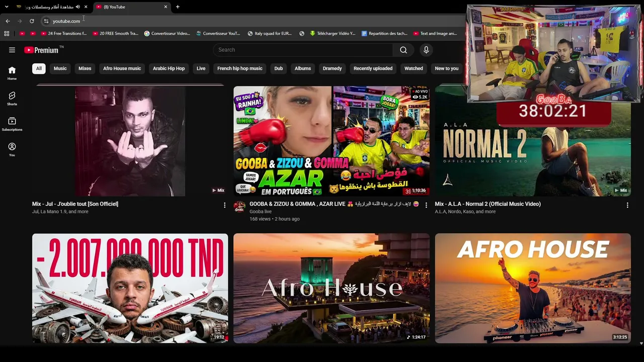Switch to the YouTube browser tab
644x362 pixels.
point(132,7)
